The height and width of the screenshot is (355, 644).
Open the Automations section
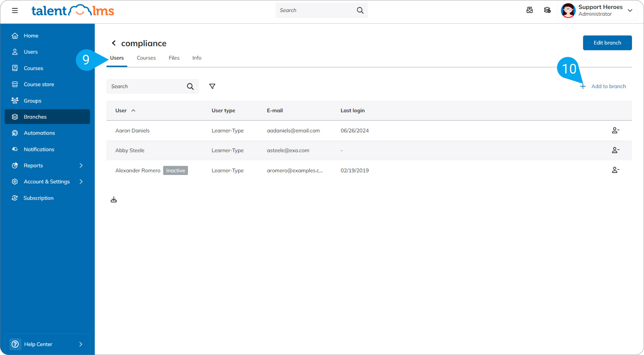click(x=39, y=133)
